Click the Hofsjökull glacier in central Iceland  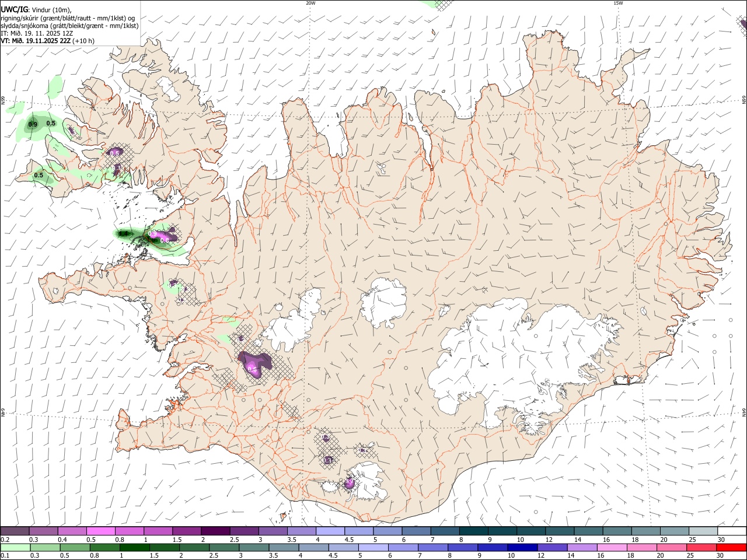383,303
